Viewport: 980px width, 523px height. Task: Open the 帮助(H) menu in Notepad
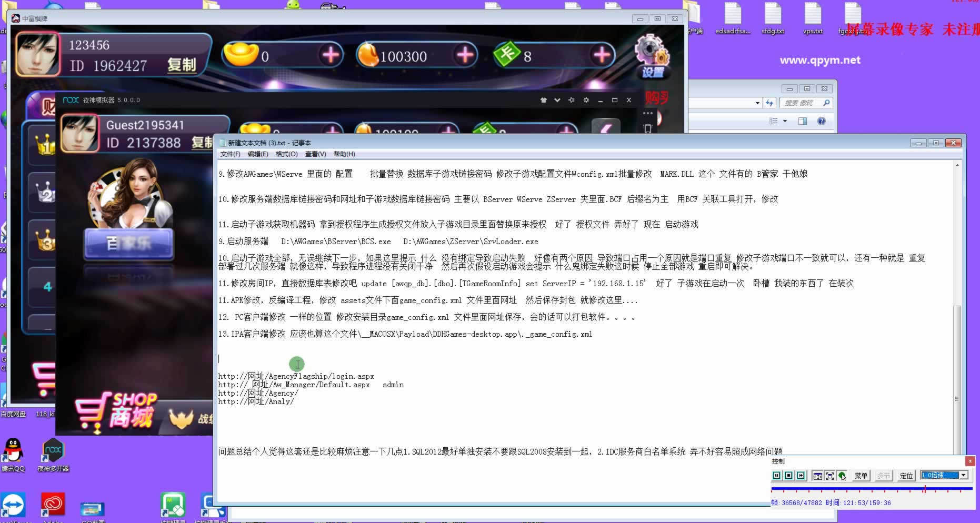click(344, 154)
